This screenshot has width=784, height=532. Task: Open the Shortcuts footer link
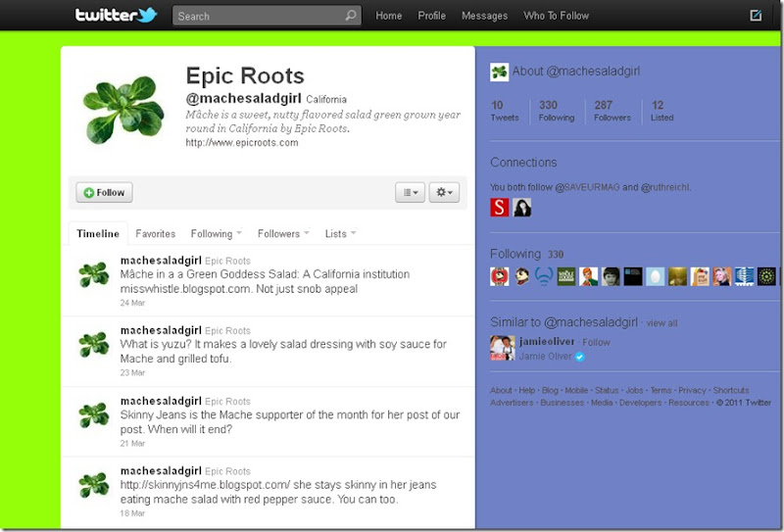[731, 390]
